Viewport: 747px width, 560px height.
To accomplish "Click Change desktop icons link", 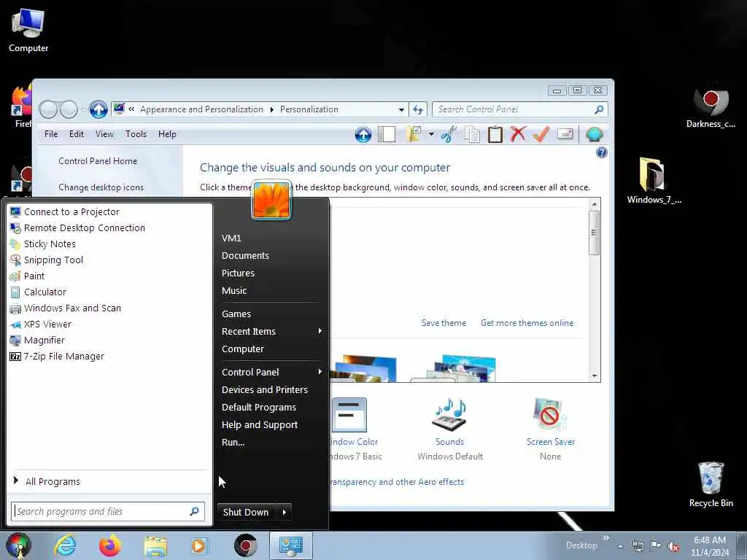I will pyautogui.click(x=101, y=187).
